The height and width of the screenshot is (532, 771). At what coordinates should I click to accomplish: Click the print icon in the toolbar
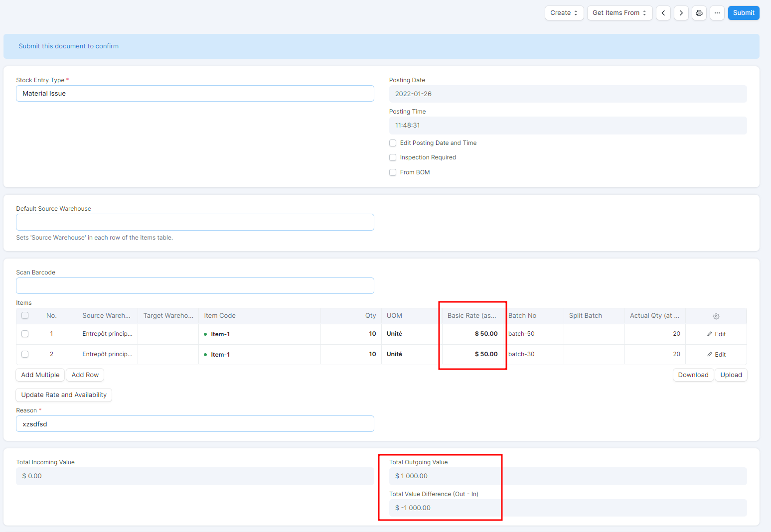point(699,12)
